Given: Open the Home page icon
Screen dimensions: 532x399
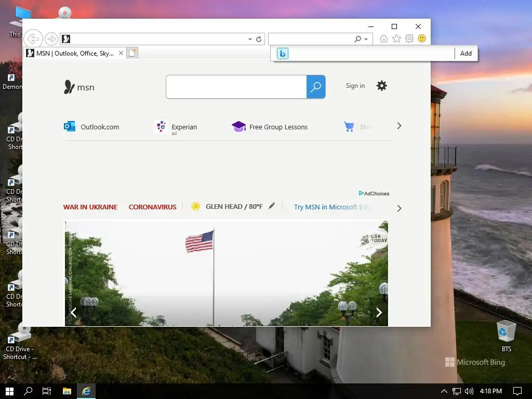Looking at the screenshot, I should 384,38.
